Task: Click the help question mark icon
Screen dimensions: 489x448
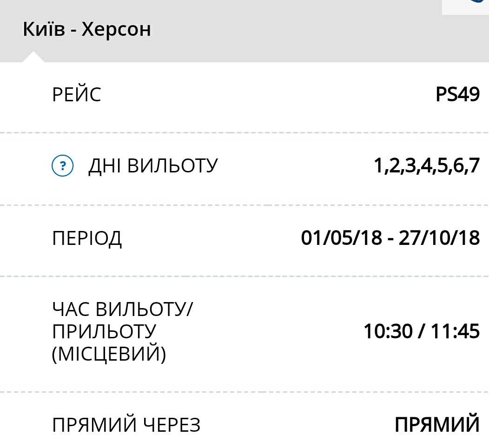Action: pos(62,166)
